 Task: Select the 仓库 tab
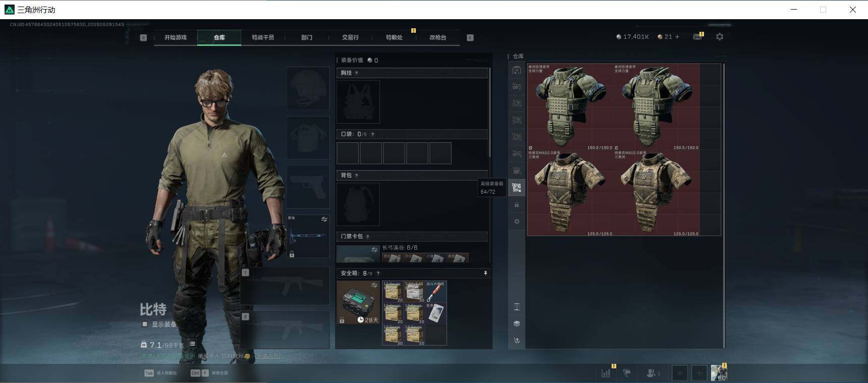[219, 37]
